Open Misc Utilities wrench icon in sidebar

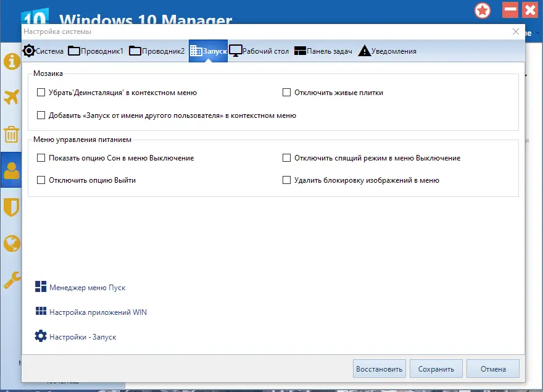click(x=12, y=280)
